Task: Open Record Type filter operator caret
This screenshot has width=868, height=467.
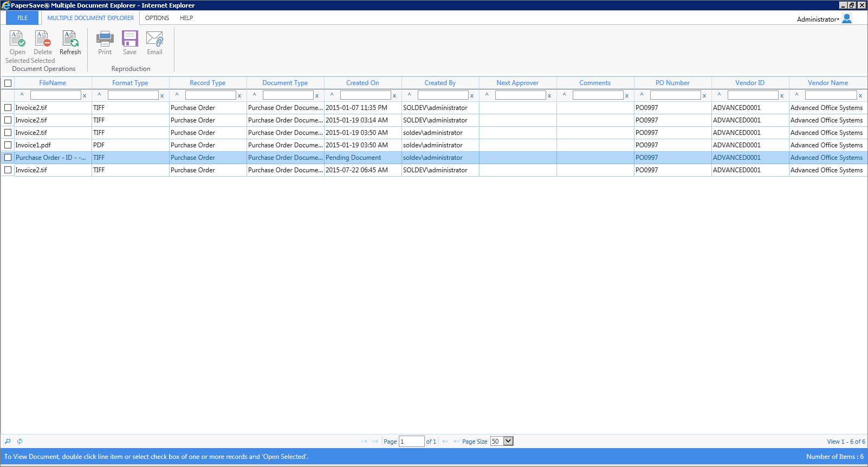Action: point(177,95)
